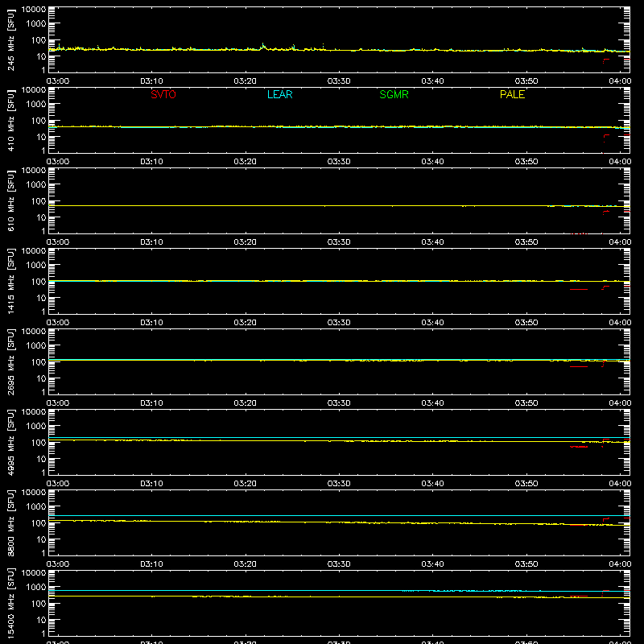Screen dimensions: 644x644
Task: Click 03:40 time label under 410 MHz panel
Action: [432, 162]
